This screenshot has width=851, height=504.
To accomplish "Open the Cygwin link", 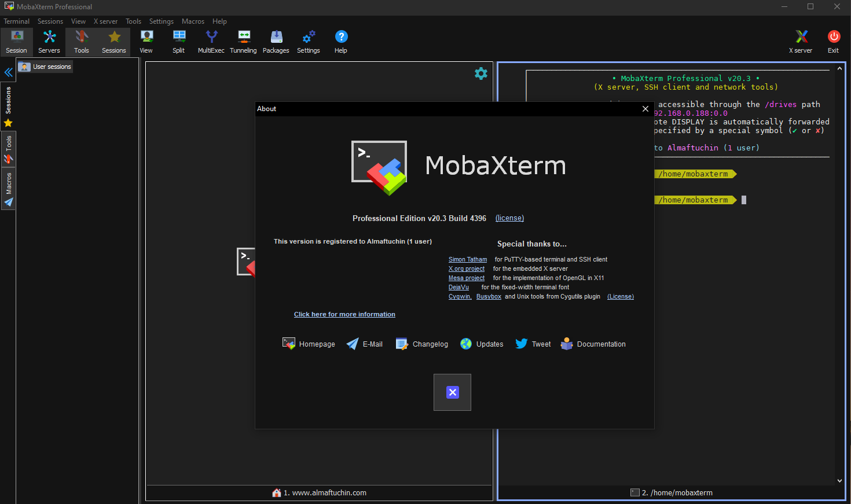I will (x=460, y=297).
